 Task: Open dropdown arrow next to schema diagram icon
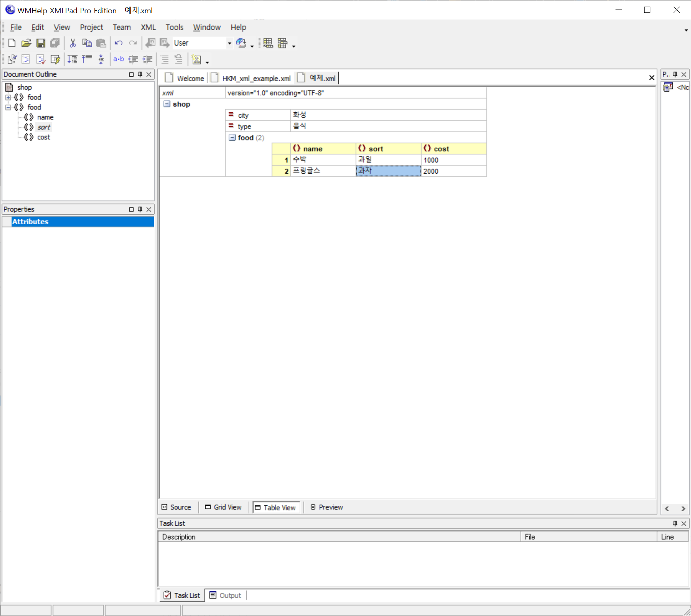pyautogui.click(x=207, y=62)
